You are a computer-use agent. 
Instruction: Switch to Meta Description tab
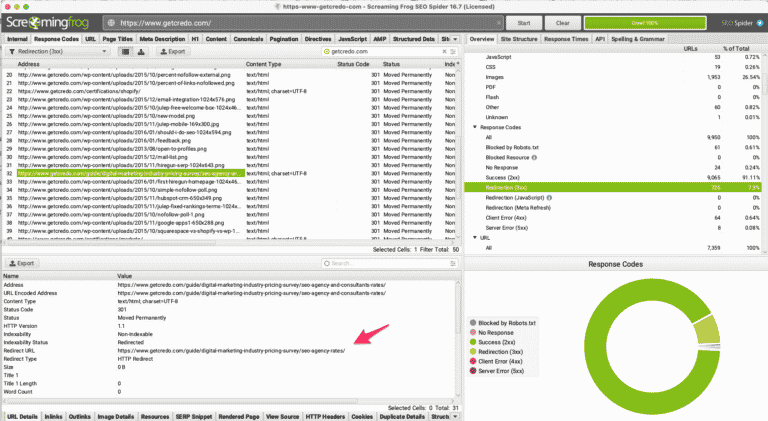pos(162,39)
